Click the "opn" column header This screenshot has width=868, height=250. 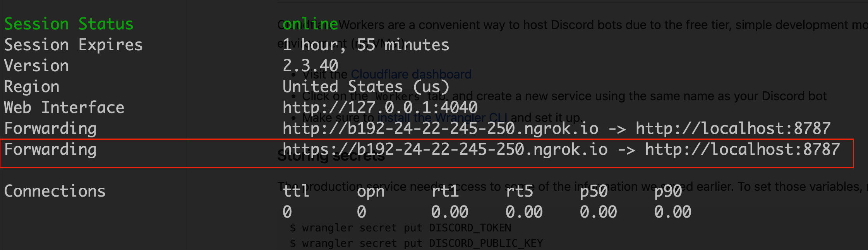pyautogui.click(x=371, y=192)
